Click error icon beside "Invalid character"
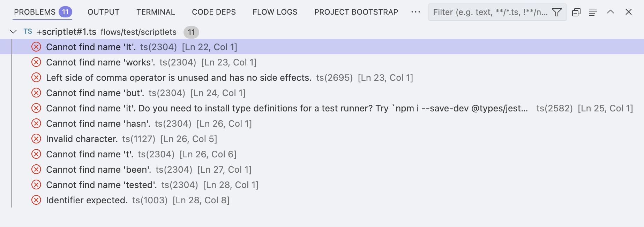644x227 pixels. coord(36,139)
